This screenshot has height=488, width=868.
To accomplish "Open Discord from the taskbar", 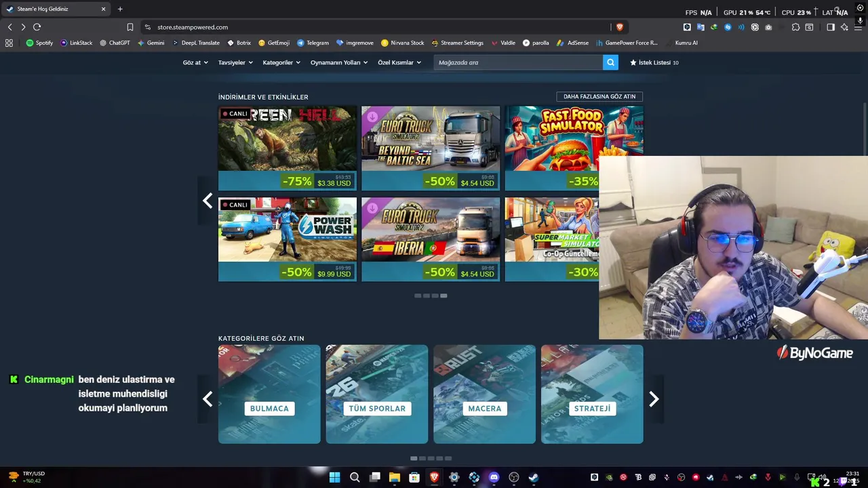I will click(x=494, y=477).
